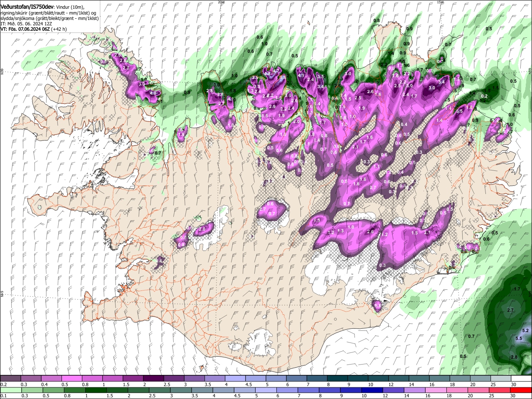Click the upper-scale swatch between 14 and 16
532x399 pixels.
coord(419,379)
